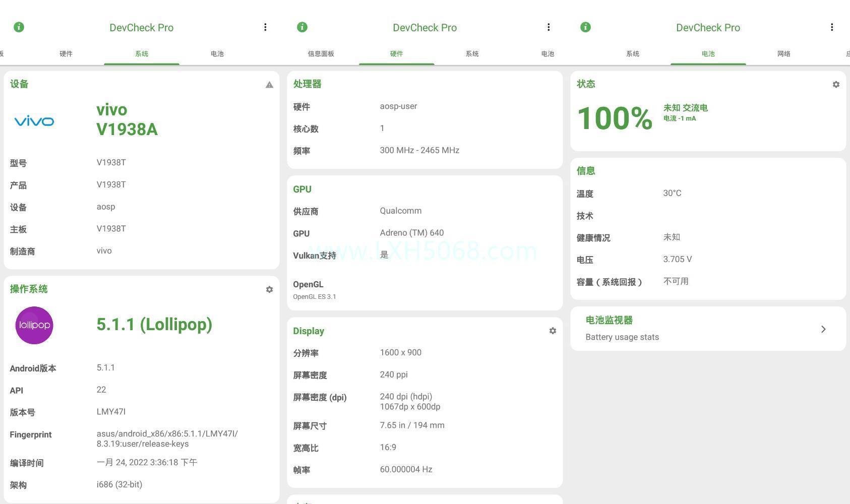Click the DevCheck Pro title in the middle panel

coord(425,28)
